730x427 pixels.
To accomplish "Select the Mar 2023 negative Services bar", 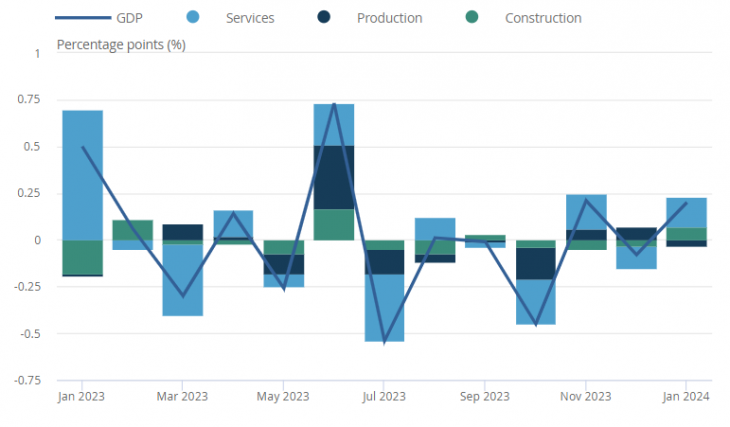I will pos(182,280).
